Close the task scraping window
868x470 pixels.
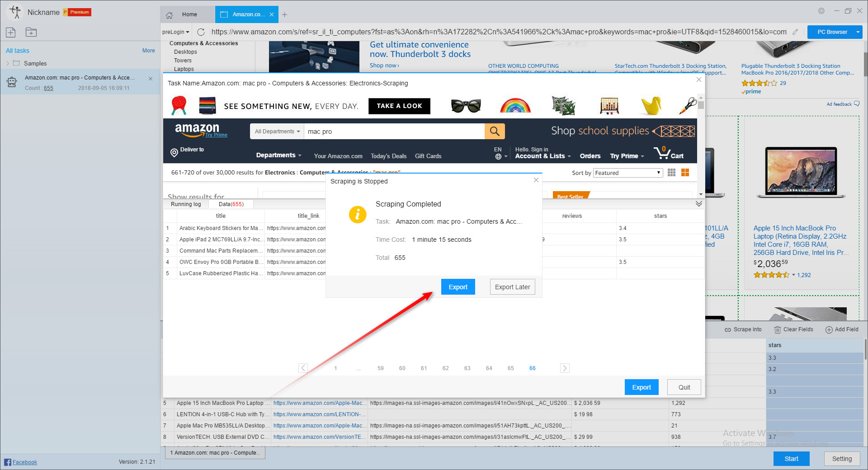coord(699,80)
